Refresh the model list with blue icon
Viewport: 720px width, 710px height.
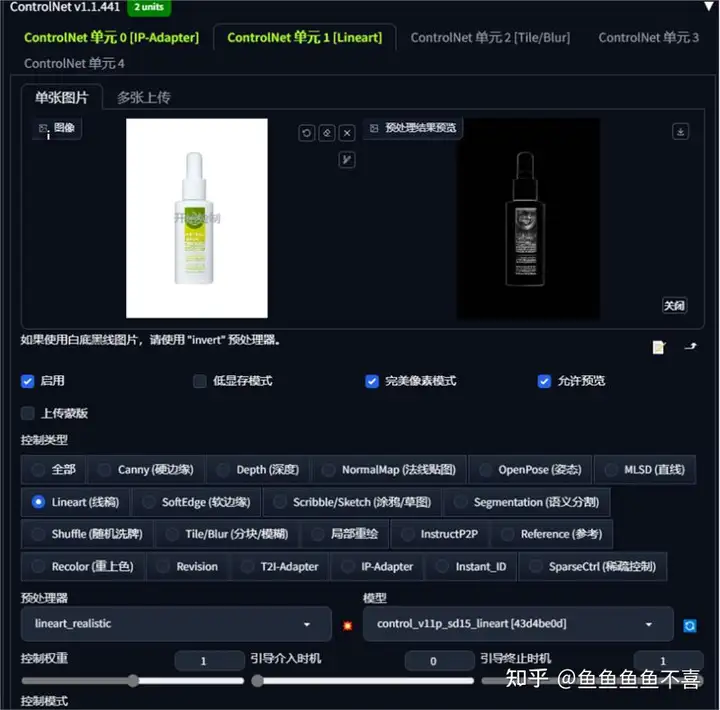coord(690,625)
